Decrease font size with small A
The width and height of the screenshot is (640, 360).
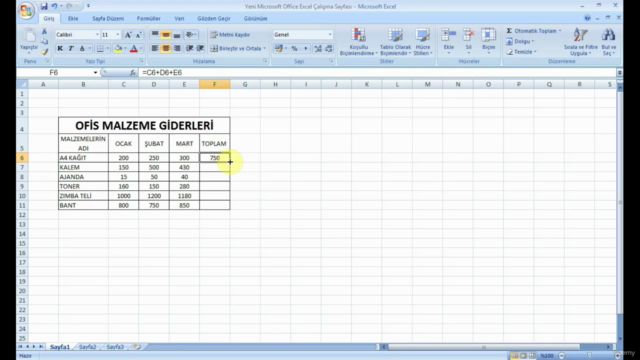pos(138,35)
